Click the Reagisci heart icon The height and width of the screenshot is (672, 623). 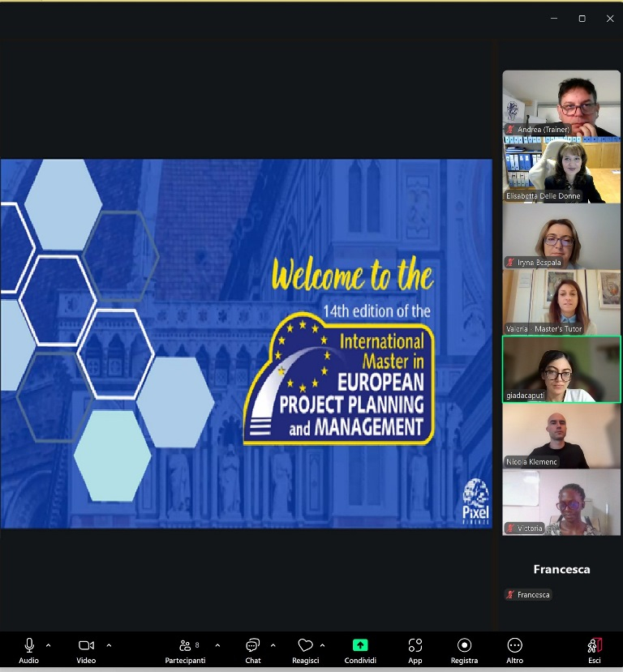pos(305,646)
